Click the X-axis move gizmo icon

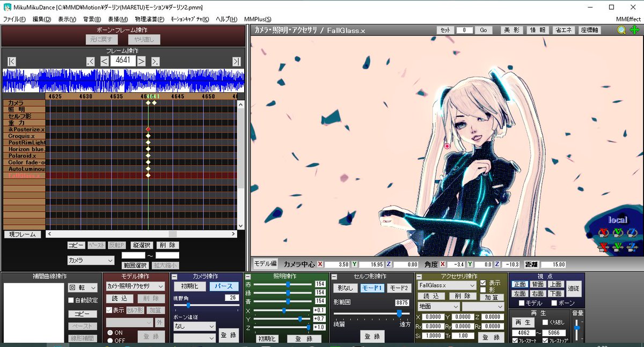[604, 247]
